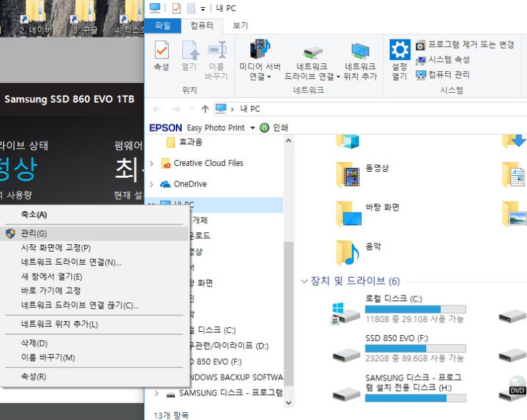Click the Up one level arrow
Image resolution: width=527 pixels, height=420 pixels.
pyautogui.click(x=206, y=109)
